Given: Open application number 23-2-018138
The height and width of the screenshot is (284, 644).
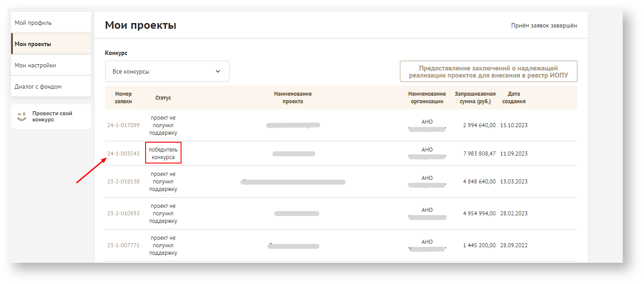Looking at the screenshot, I should (x=123, y=182).
